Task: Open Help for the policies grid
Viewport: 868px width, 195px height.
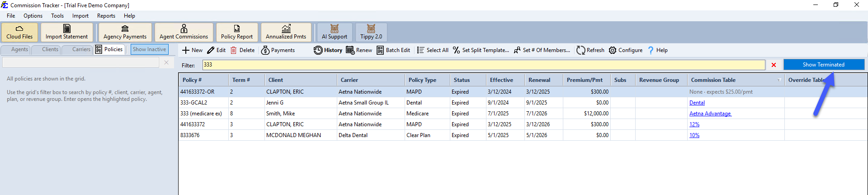Action: pyautogui.click(x=658, y=50)
